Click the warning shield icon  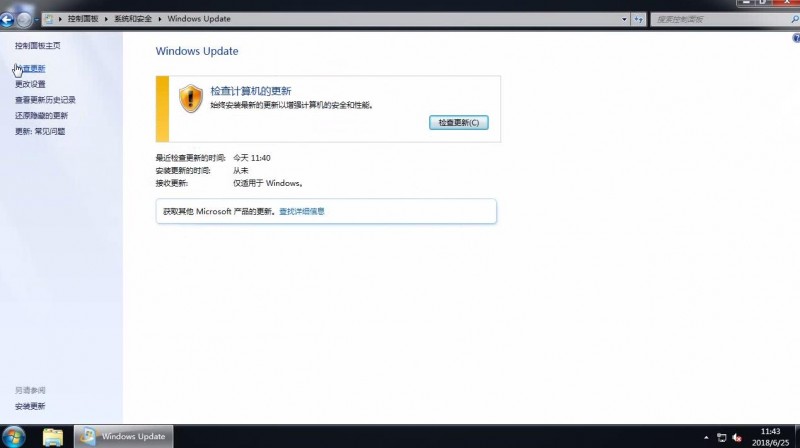(191, 98)
